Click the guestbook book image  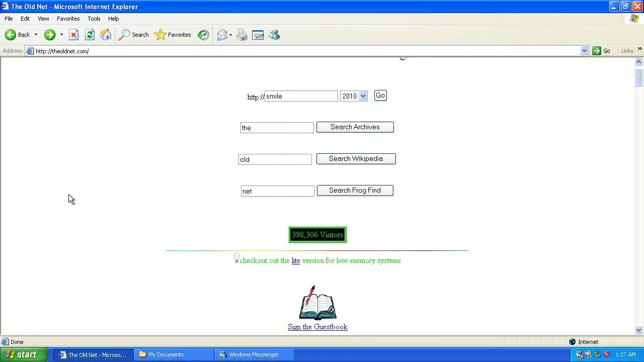(317, 303)
